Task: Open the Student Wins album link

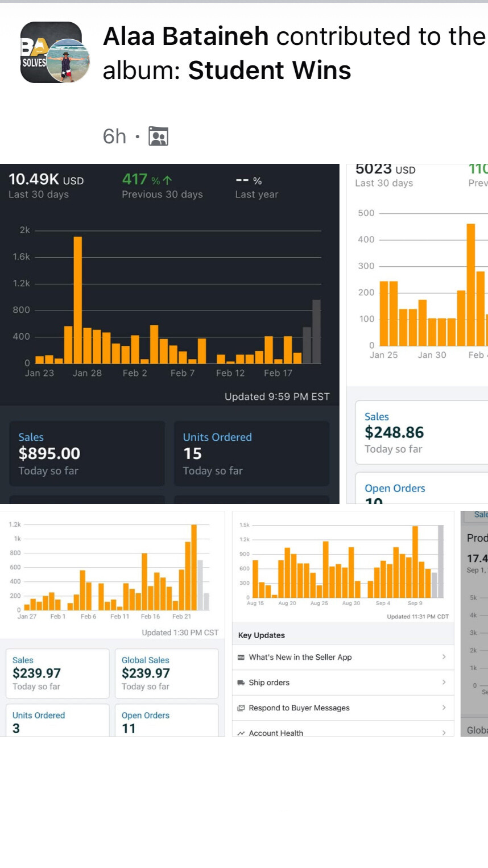Action: tap(270, 71)
